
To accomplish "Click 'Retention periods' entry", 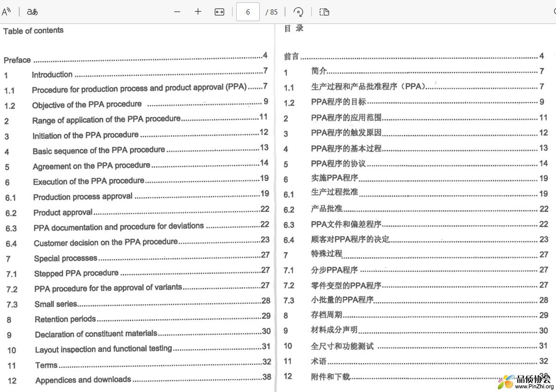I will pos(65,319).
